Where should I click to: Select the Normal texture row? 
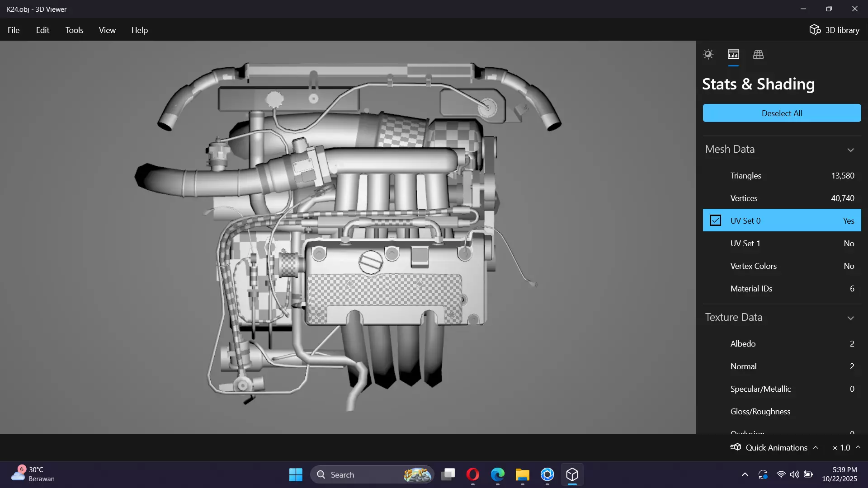pos(782,366)
